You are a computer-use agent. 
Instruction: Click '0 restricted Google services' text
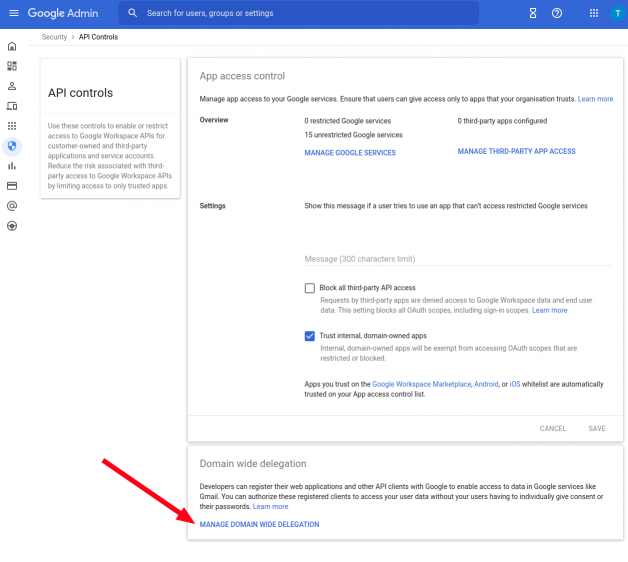click(347, 121)
